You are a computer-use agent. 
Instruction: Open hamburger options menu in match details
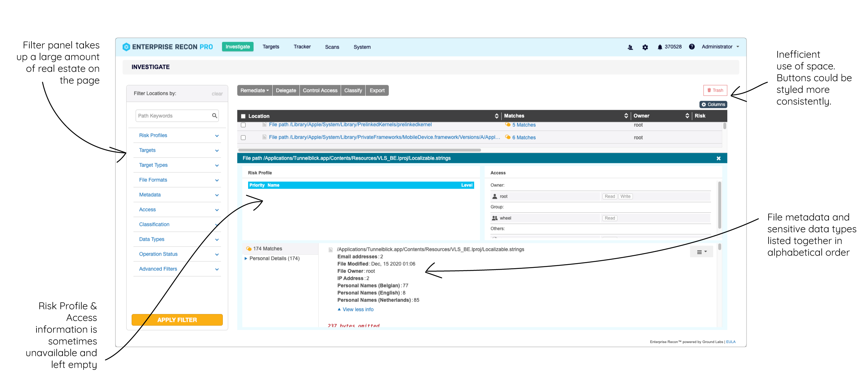tap(701, 252)
